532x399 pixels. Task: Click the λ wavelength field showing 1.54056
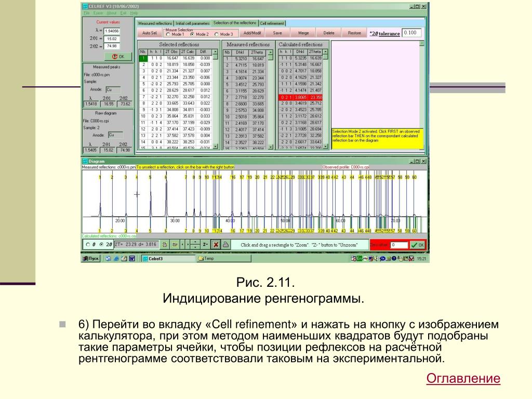point(112,31)
